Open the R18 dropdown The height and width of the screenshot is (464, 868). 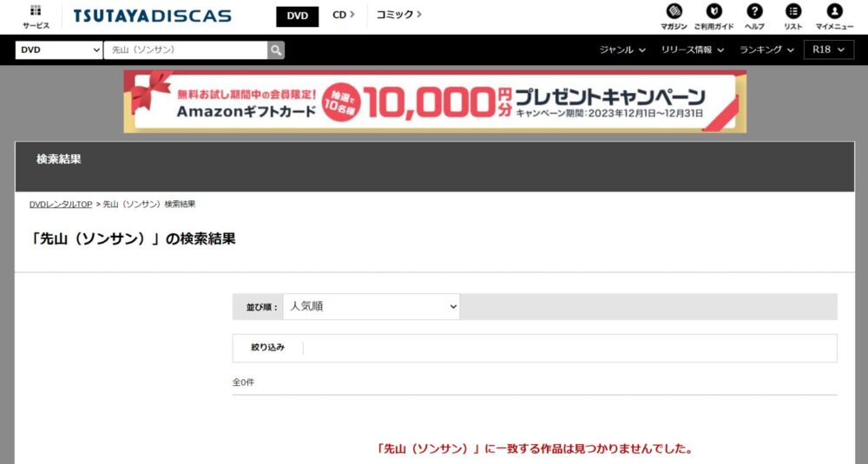pos(829,49)
